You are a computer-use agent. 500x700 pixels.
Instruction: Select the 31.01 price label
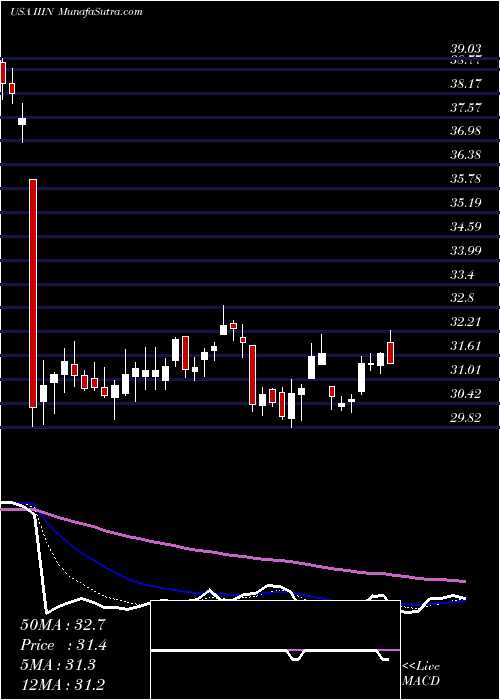pyautogui.click(x=467, y=370)
